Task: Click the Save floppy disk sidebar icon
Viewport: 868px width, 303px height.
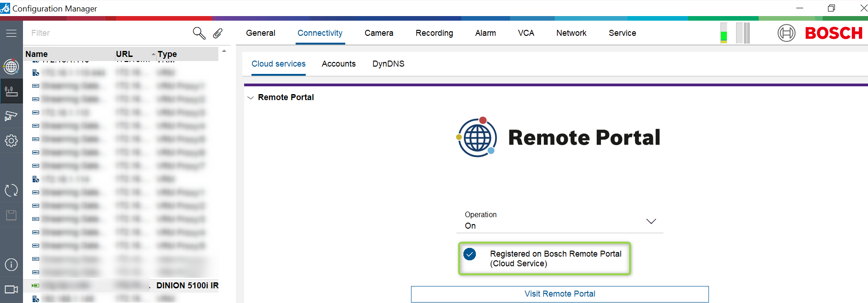Action: tap(11, 215)
